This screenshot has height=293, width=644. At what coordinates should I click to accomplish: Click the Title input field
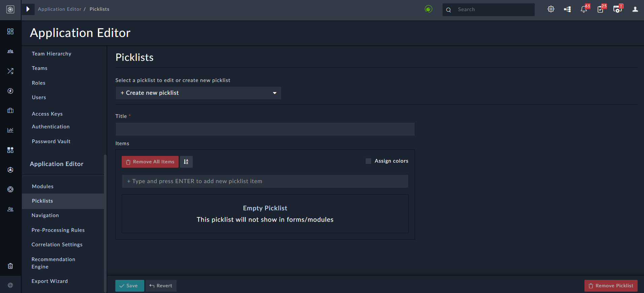pyautogui.click(x=265, y=129)
